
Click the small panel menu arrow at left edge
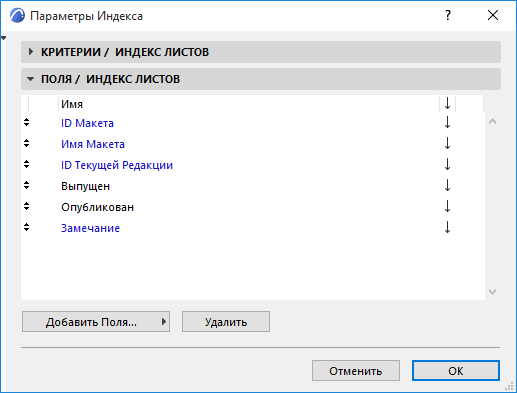(x=3, y=38)
